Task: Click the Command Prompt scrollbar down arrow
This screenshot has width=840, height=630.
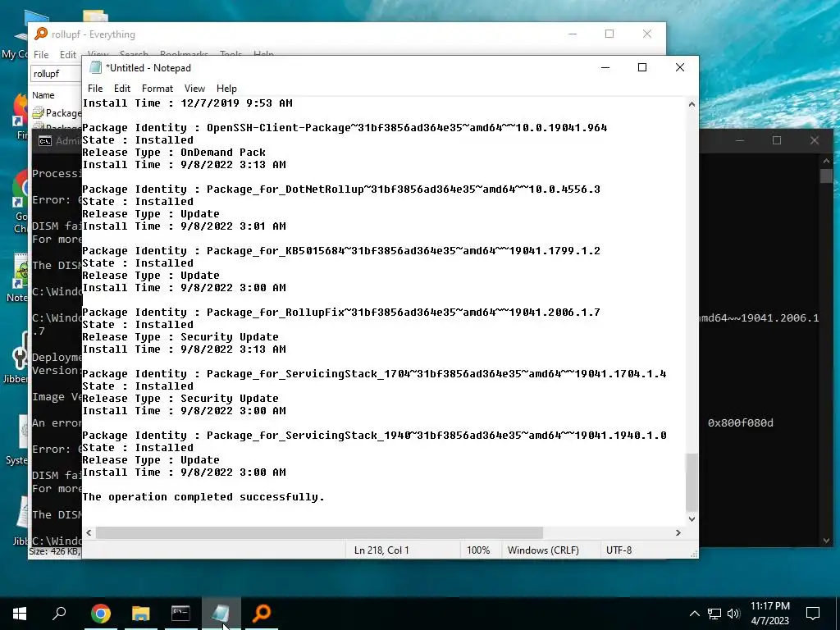Action: 826,541
